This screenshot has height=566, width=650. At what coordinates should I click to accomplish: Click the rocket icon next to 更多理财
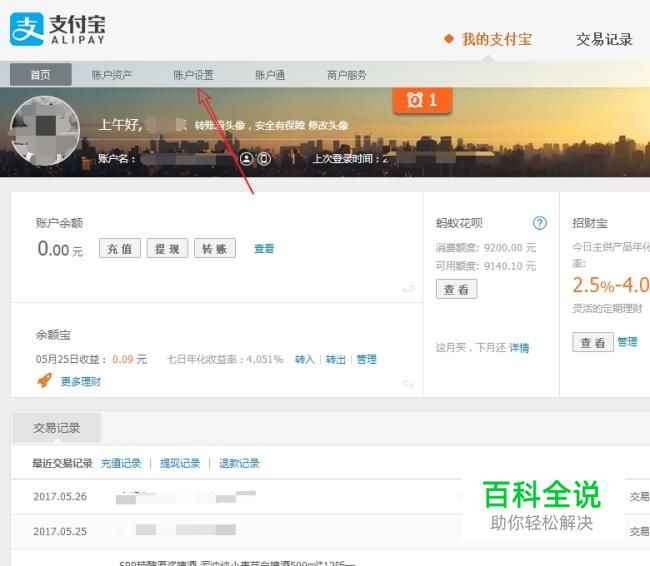(45, 380)
